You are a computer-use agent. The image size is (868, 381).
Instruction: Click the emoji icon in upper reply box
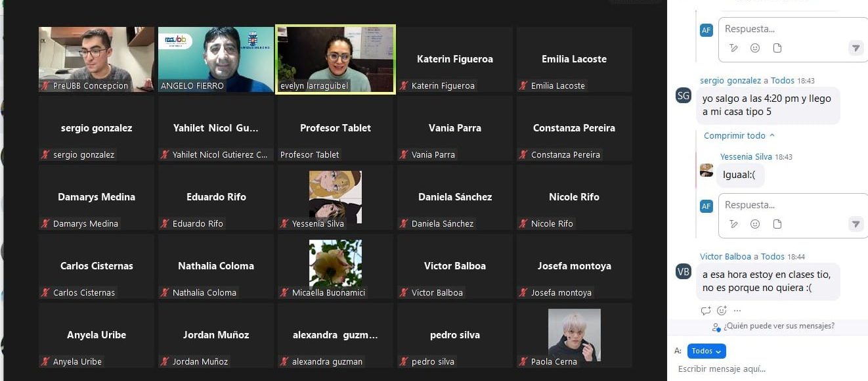point(755,48)
